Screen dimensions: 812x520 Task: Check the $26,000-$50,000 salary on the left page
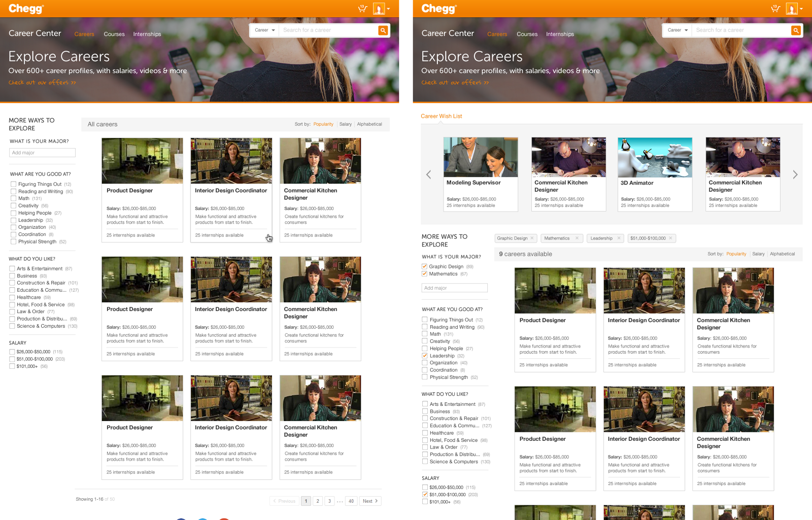12,352
